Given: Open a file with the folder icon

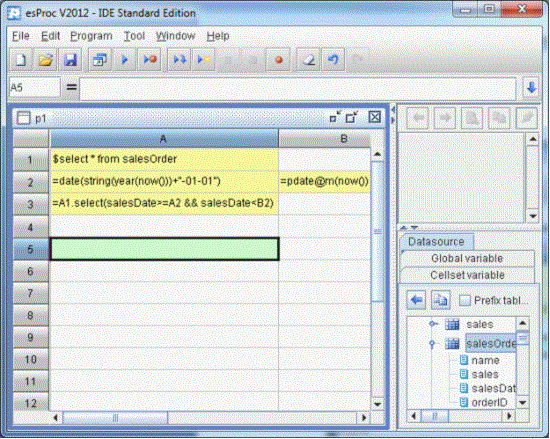Looking at the screenshot, I should (x=45, y=60).
